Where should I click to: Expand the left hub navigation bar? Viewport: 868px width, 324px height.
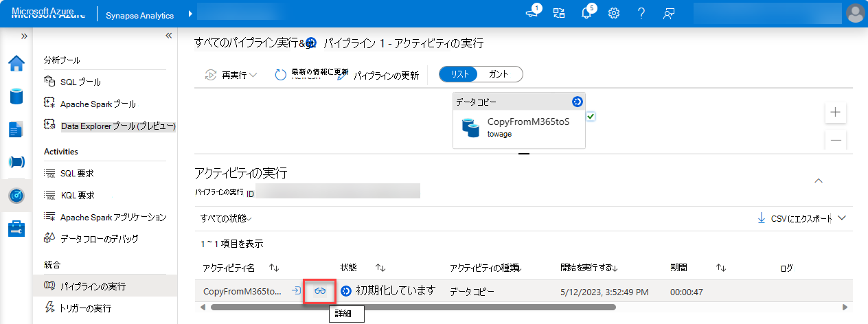(25, 36)
